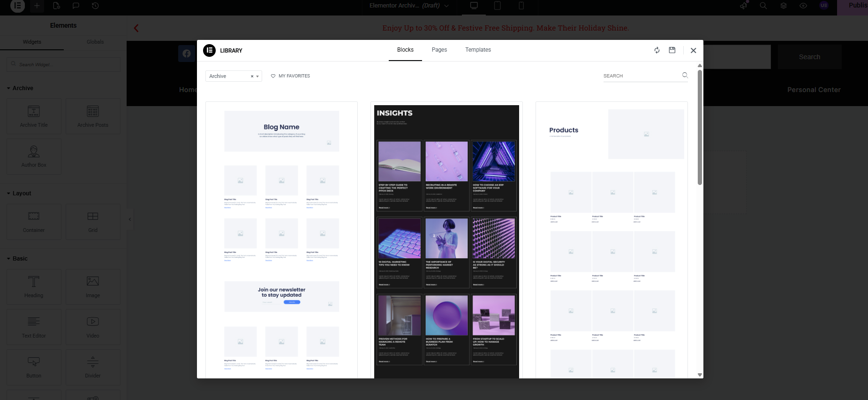Screen dimensions: 868x400
Task: Open the Finder search icon
Action: [763, 6]
